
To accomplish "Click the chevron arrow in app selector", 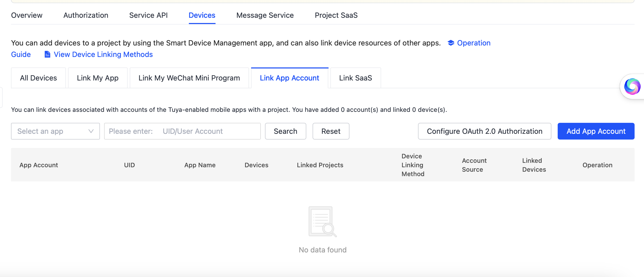I will (x=91, y=131).
